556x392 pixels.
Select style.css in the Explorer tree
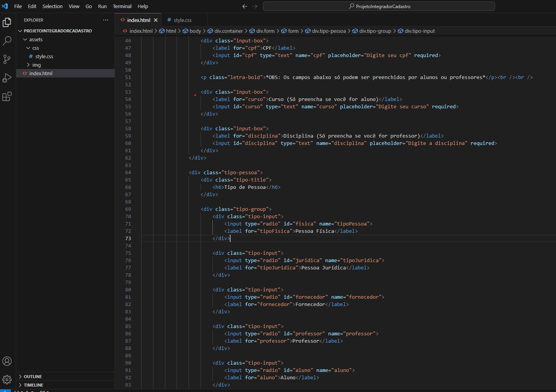tap(44, 56)
